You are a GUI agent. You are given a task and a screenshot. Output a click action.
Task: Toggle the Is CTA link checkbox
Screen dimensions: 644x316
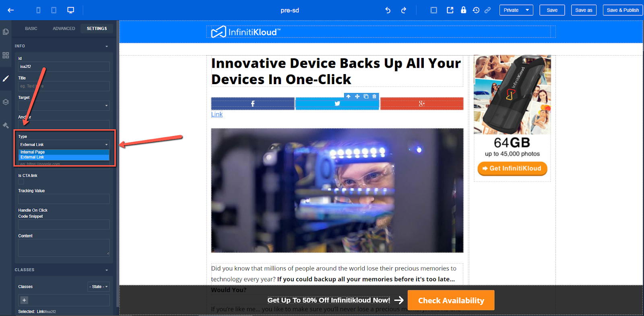pos(21,182)
